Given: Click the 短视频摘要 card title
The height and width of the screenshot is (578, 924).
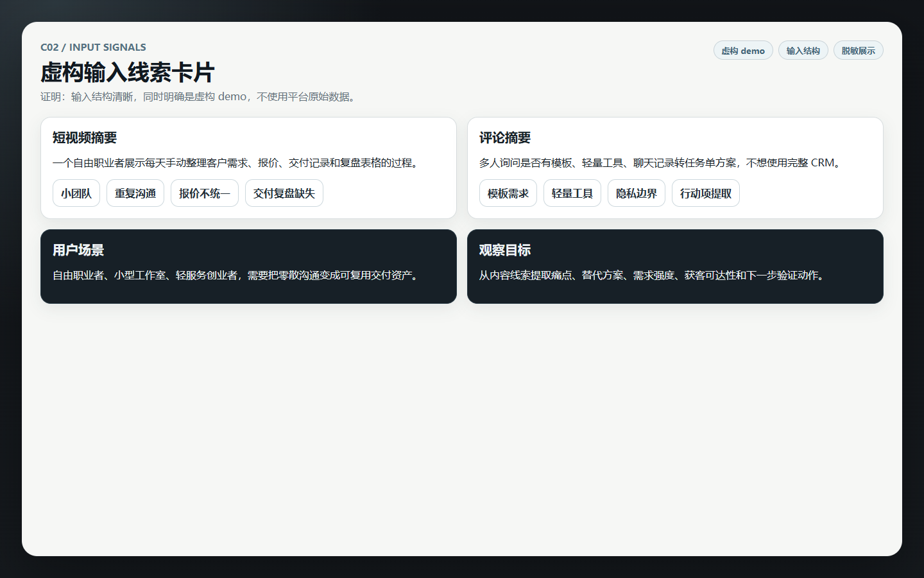Looking at the screenshot, I should click(x=85, y=138).
